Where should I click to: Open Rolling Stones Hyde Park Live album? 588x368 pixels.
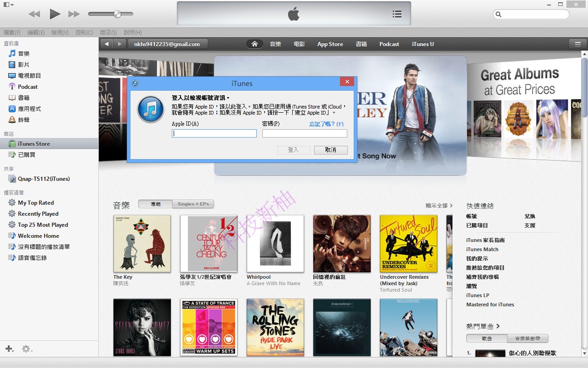(275, 327)
